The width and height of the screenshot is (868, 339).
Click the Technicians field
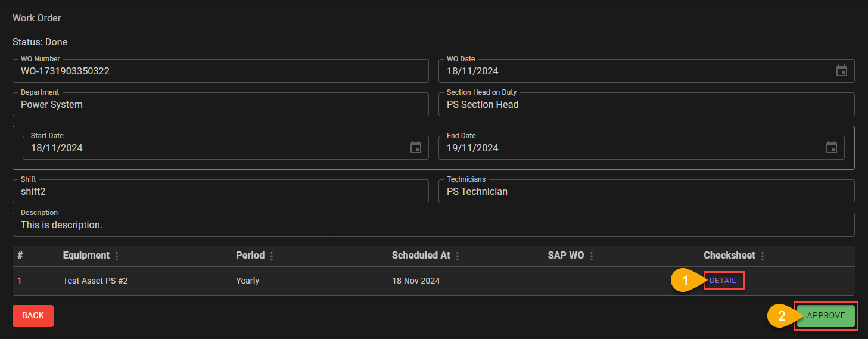tap(646, 191)
